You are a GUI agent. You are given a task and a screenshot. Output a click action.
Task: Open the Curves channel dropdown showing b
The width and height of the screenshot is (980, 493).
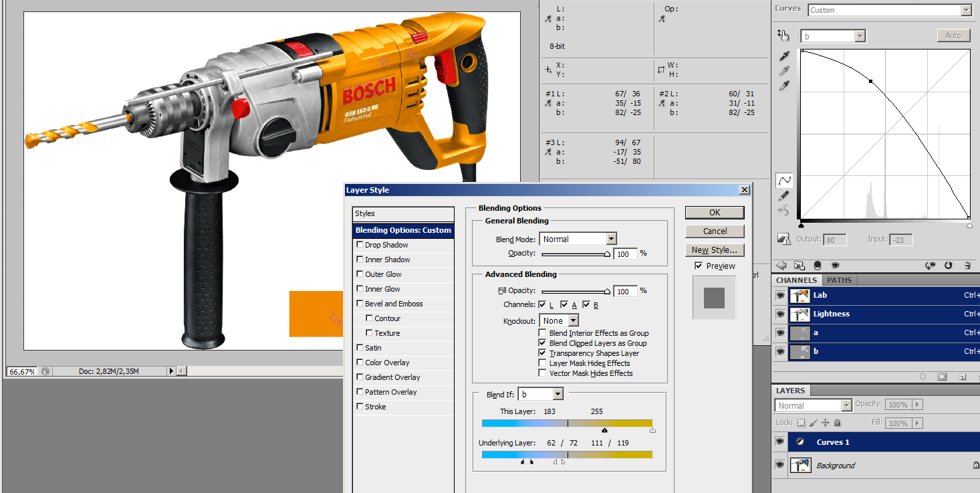pyautogui.click(x=834, y=36)
